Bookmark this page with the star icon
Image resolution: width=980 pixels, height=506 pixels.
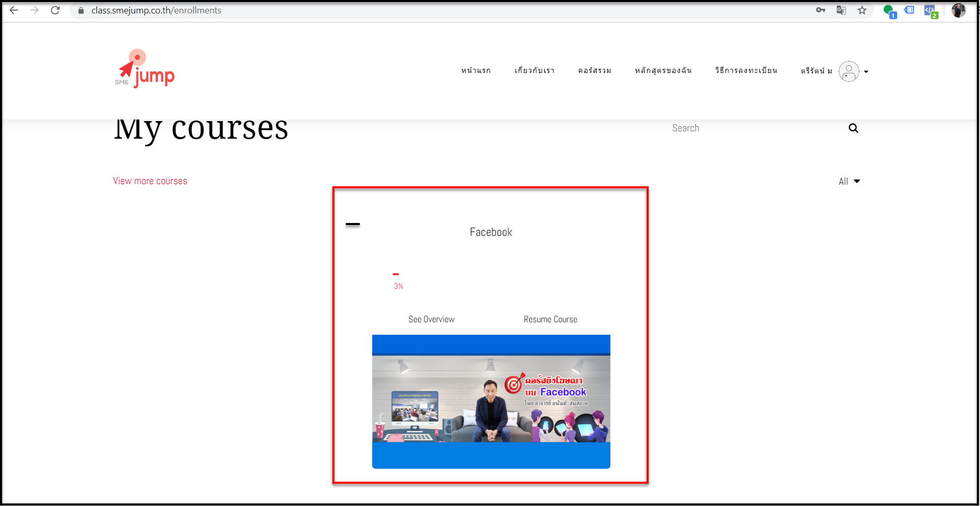pyautogui.click(x=862, y=10)
